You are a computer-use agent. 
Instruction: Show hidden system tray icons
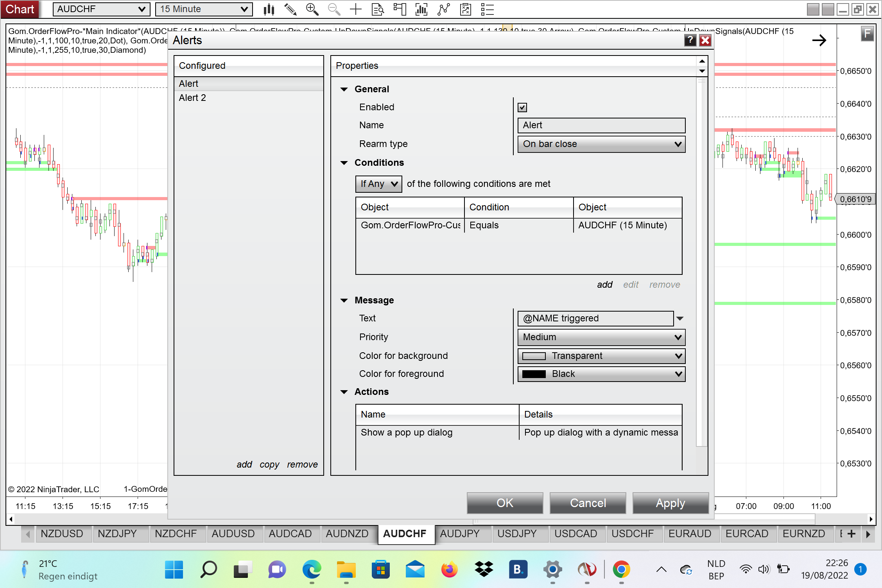(661, 570)
